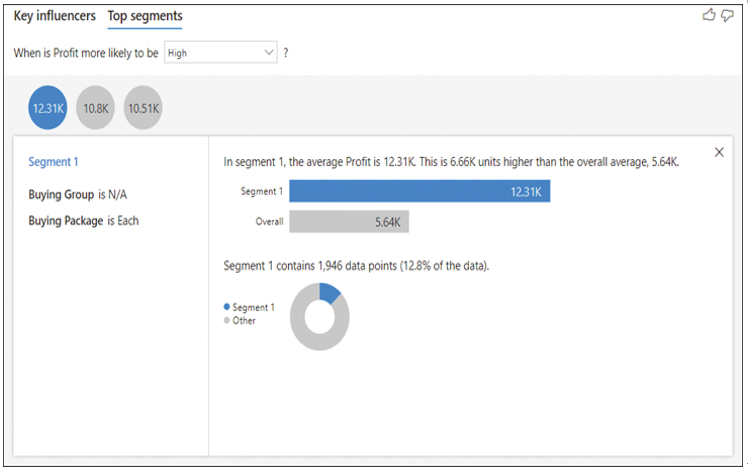This screenshot has width=748, height=469.
Task: Close the Segment 1 details panel
Action: (719, 152)
